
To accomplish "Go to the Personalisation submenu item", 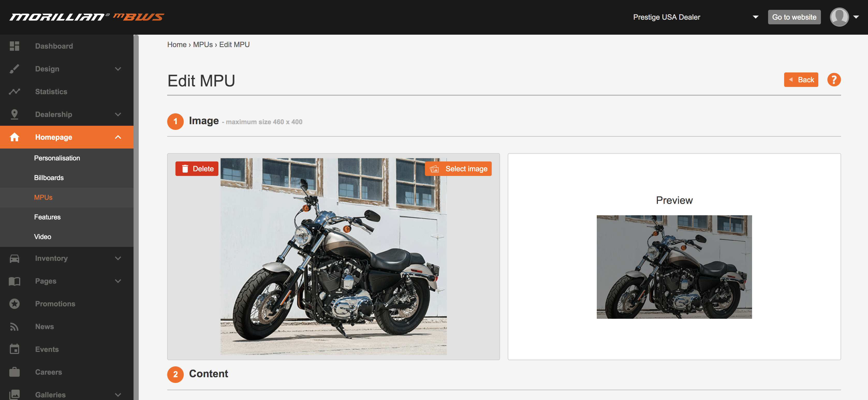I will pos(57,158).
